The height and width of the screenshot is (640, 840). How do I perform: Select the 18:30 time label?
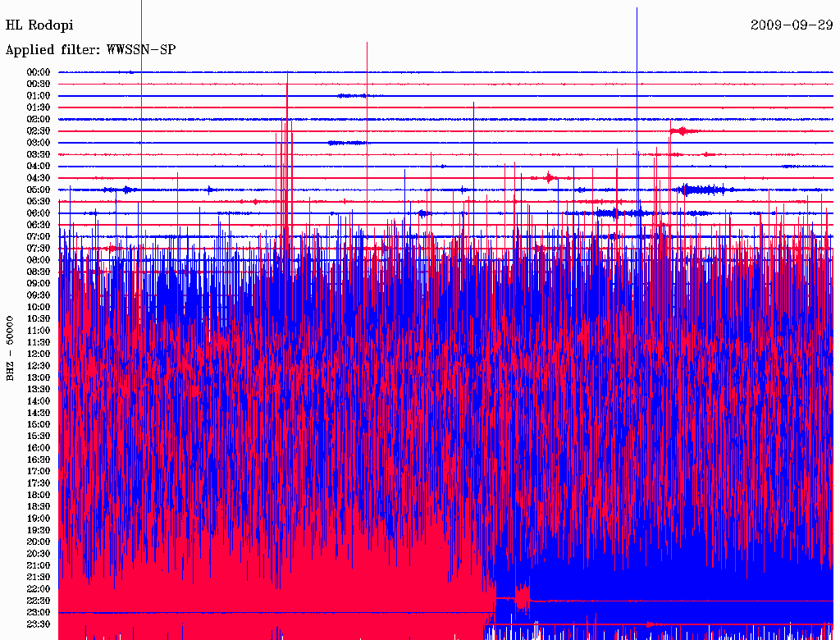point(39,506)
